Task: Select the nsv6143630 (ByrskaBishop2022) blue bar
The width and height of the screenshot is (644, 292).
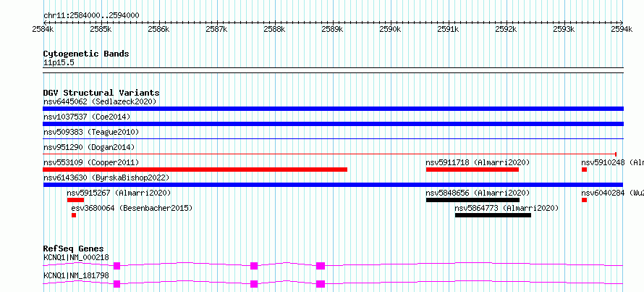Action: [333, 185]
